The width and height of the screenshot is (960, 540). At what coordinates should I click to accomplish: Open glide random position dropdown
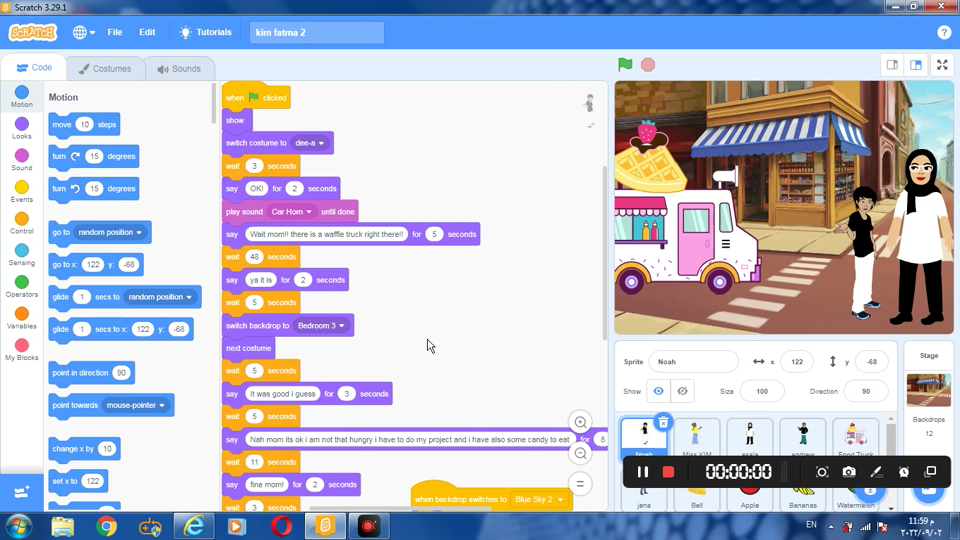tap(160, 297)
